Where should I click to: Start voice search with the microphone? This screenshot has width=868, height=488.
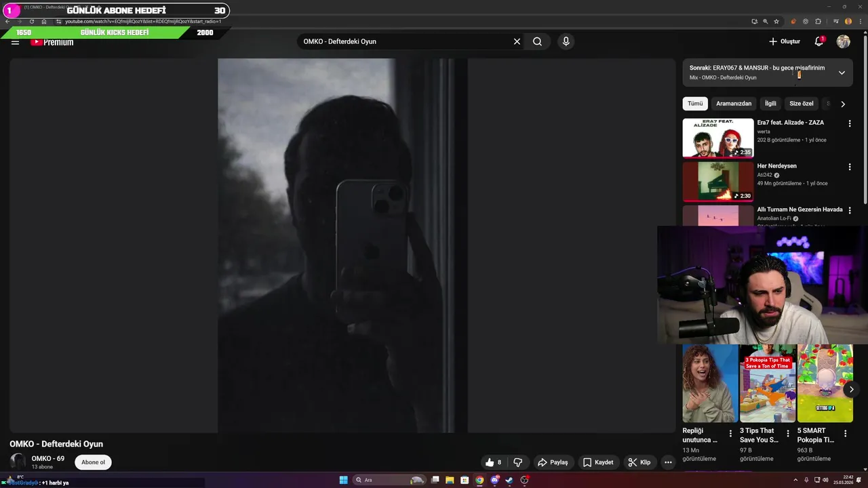coord(566,41)
